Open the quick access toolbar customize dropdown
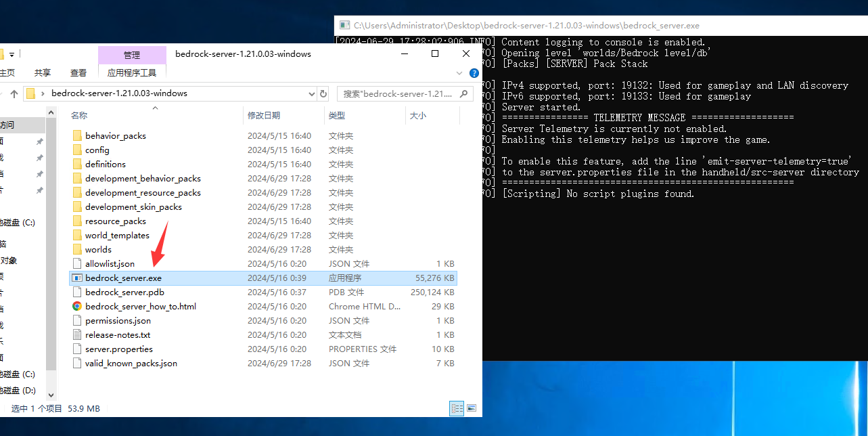Viewport: 868px width, 436px height. (x=12, y=53)
